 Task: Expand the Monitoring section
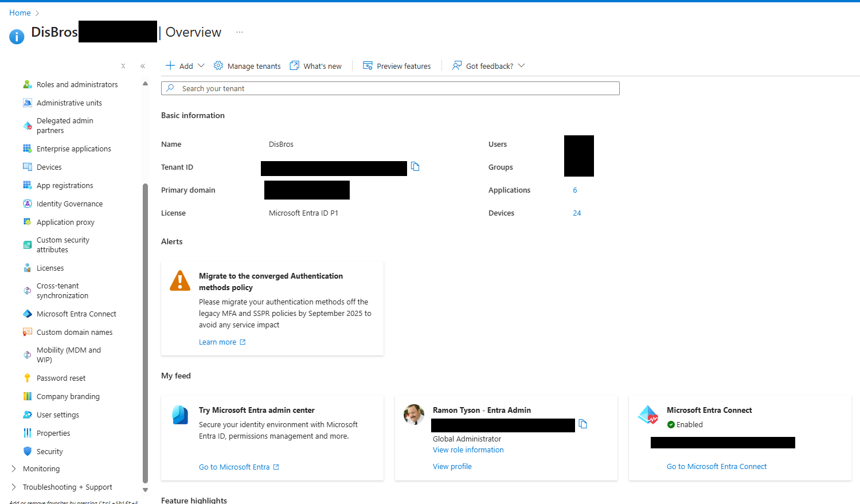click(x=14, y=468)
